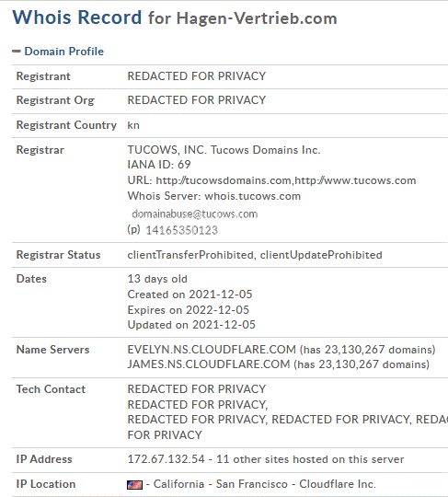448x497 pixels.
Task: Open the tucowsdomains.com registrar URL
Action: (224, 180)
